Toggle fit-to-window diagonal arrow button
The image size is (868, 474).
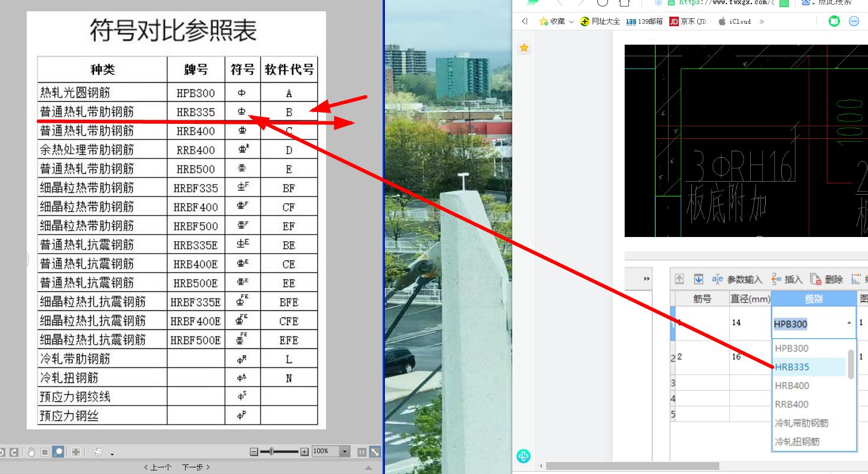pos(375,452)
